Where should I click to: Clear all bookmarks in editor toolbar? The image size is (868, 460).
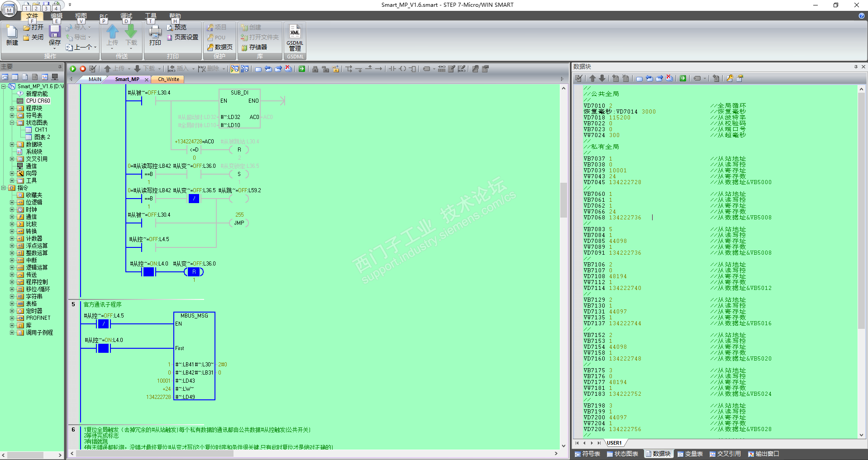tap(288, 69)
